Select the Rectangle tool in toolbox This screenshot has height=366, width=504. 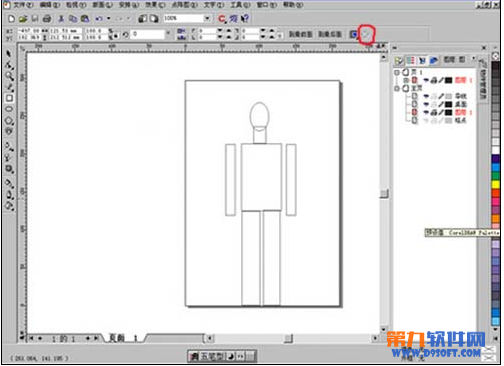tap(9, 98)
